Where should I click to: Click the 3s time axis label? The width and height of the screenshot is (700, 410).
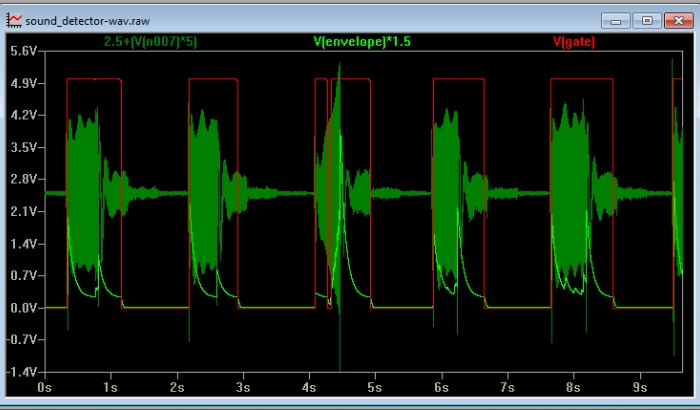243,387
